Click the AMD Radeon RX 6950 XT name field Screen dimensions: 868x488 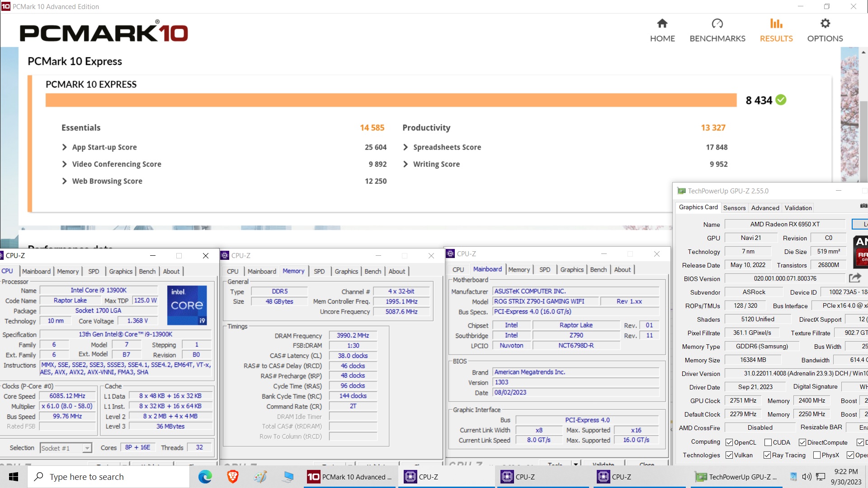[x=785, y=224]
